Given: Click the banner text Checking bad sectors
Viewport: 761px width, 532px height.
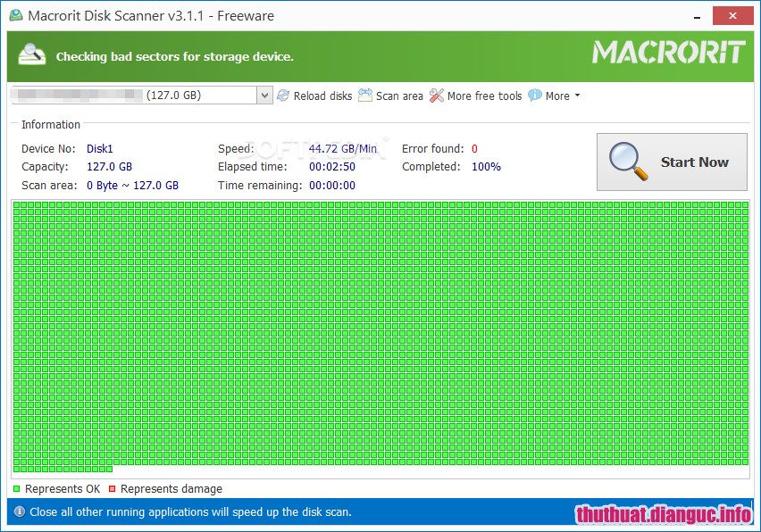Looking at the screenshot, I should (x=175, y=57).
